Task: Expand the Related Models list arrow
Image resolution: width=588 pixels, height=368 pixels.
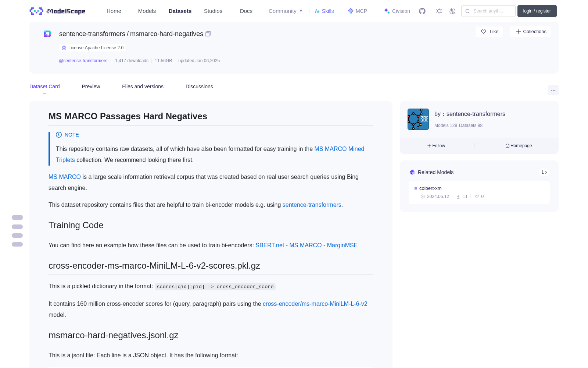Action: click(x=544, y=172)
